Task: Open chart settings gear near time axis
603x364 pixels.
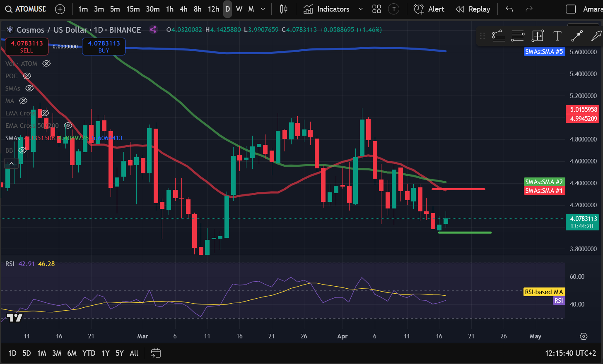Action: pos(584,336)
